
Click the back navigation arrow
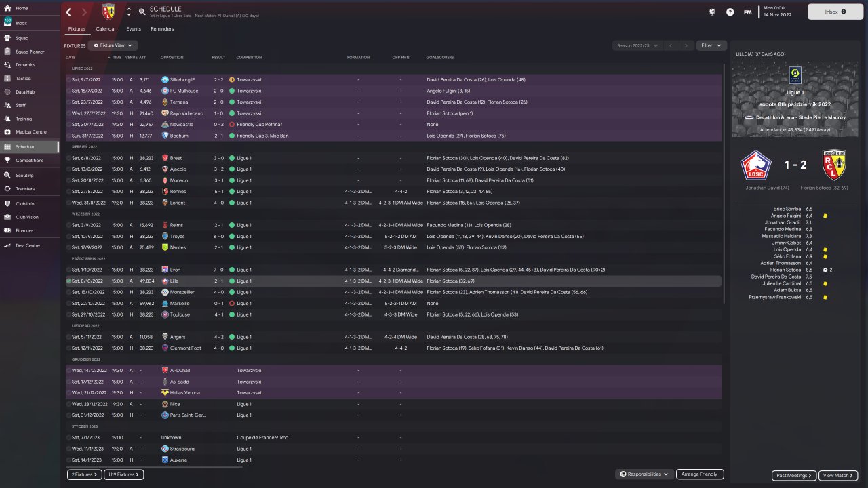click(x=68, y=12)
